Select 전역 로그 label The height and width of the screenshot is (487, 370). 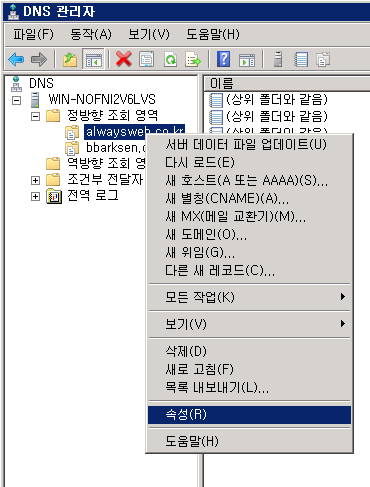(93, 195)
